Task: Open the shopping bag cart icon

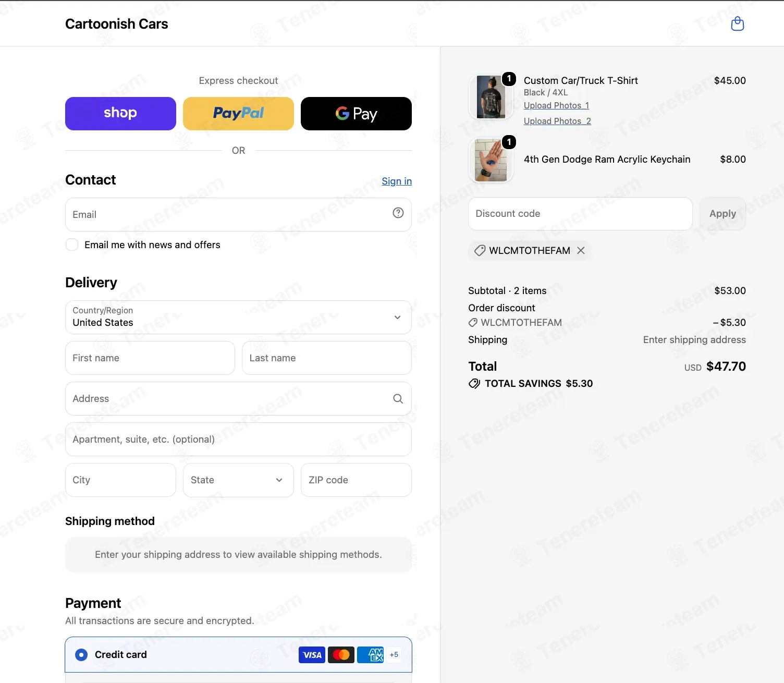Action: (x=737, y=23)
